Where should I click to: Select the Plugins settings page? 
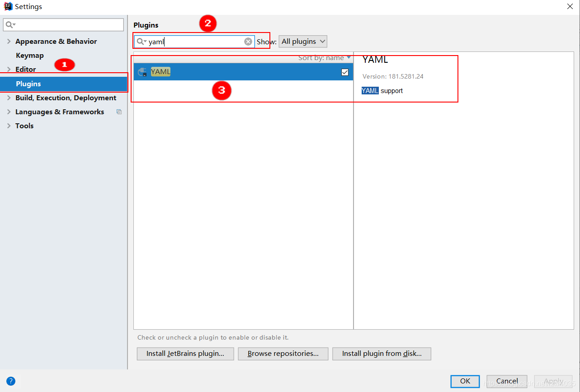tap(64, 84)
